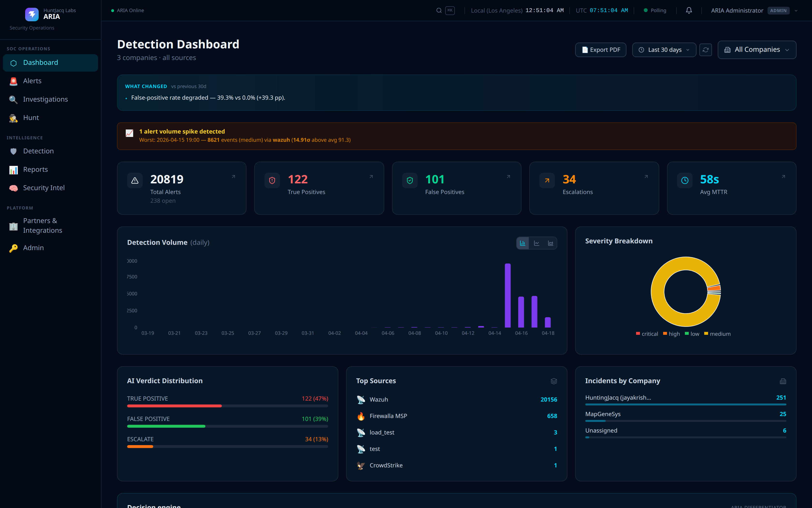
Task: Click the Avg MTTR clock icon
Action: [685, 181]
